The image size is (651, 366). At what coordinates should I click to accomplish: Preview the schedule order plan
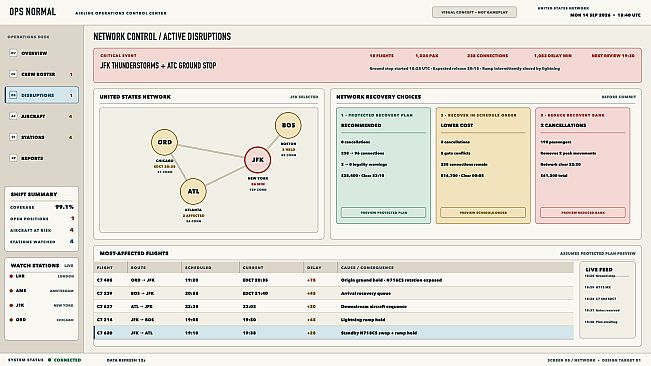[x=483, y=212]
